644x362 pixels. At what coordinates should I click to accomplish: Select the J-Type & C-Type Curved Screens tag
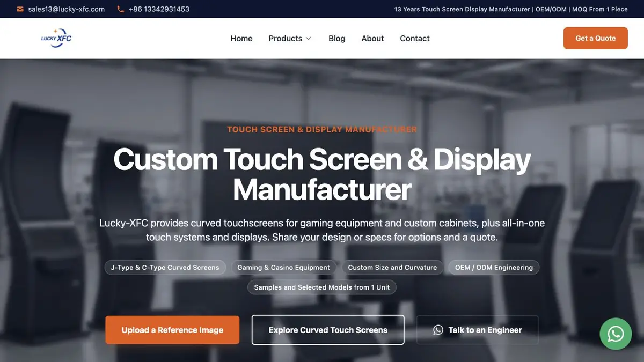[165, 267]
